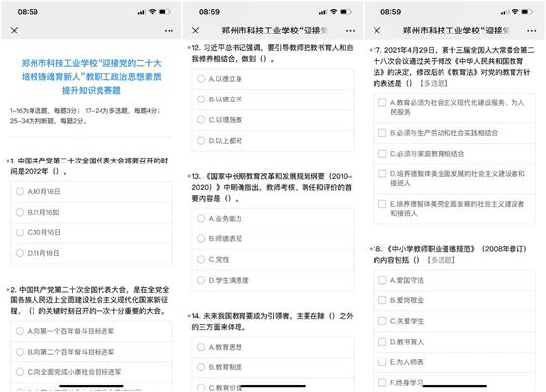This screenshot has width=546, height=392.
Task: Close the right screen's page with the X
Action: coord(377,31)
